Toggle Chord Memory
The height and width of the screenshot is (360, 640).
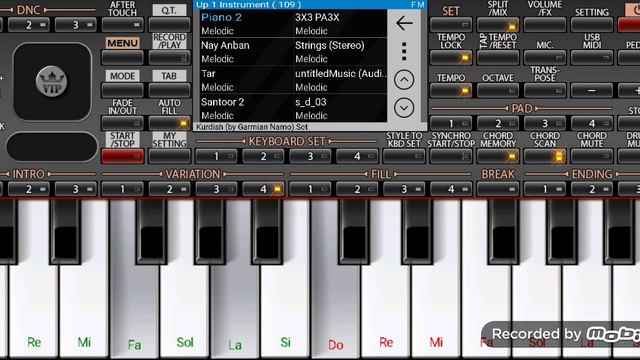(x=498, y=156)
